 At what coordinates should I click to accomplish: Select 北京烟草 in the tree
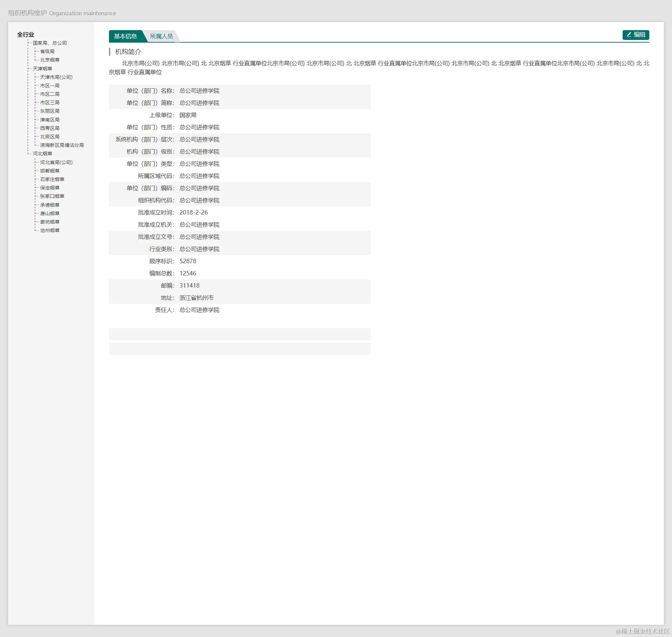[x=50, y=60]
